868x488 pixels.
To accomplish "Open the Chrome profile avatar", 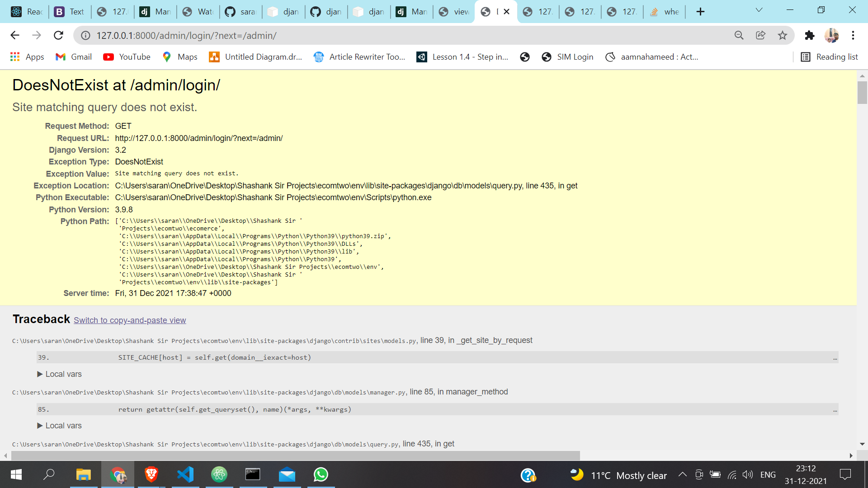I will (x=831, y=35).
